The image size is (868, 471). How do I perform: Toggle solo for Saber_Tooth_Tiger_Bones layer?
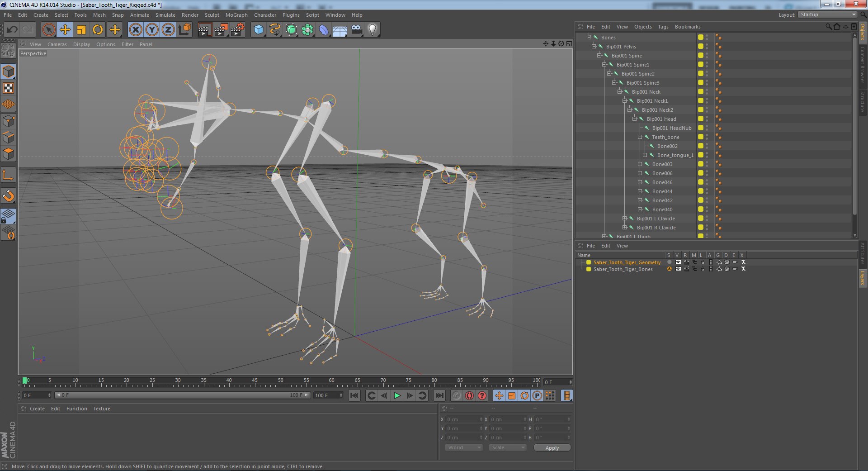pyautogui.click(x=670, y=269)
